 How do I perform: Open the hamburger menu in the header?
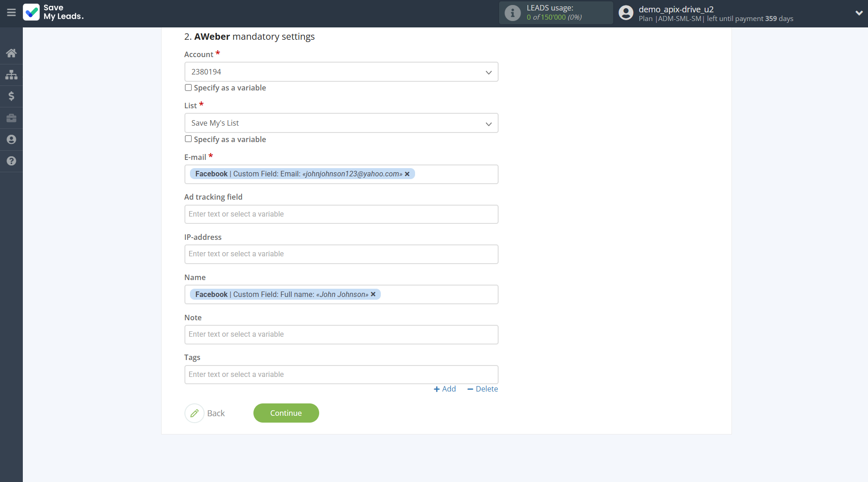tap(11, 13)
